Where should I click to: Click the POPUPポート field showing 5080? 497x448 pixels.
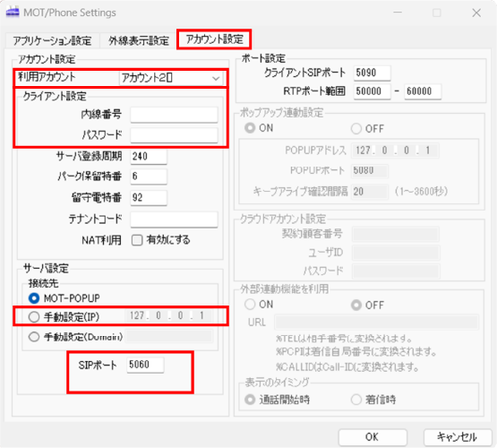370,170
